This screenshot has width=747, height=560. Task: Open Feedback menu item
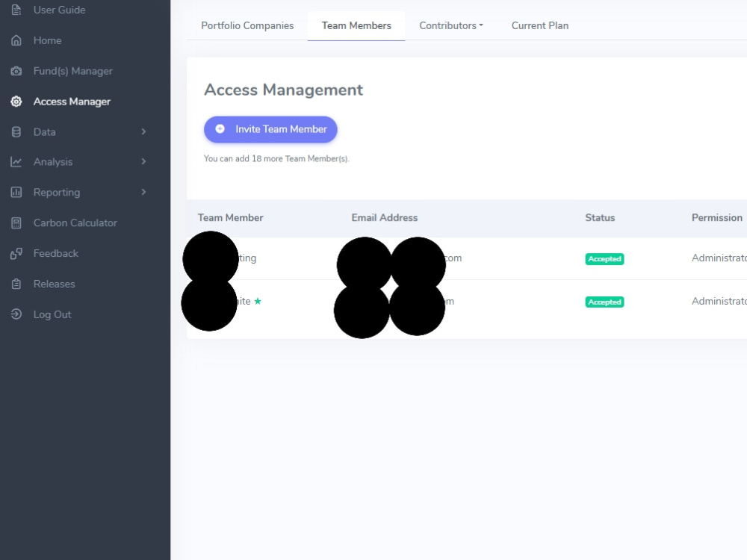(56, 253)
